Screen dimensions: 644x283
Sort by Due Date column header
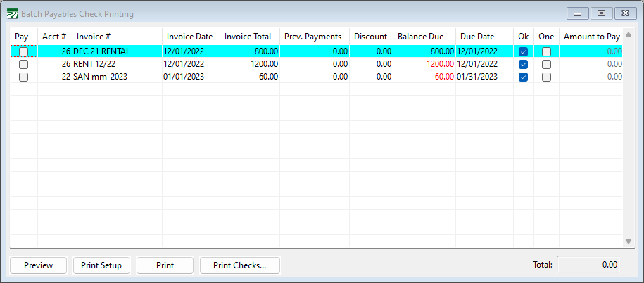(x=485, y=36)
